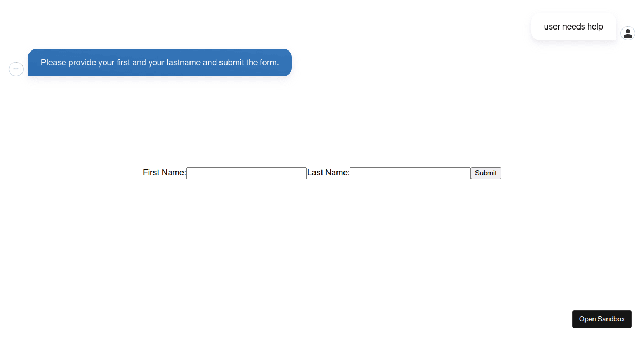Submit the name form

[x=486, y=173]
